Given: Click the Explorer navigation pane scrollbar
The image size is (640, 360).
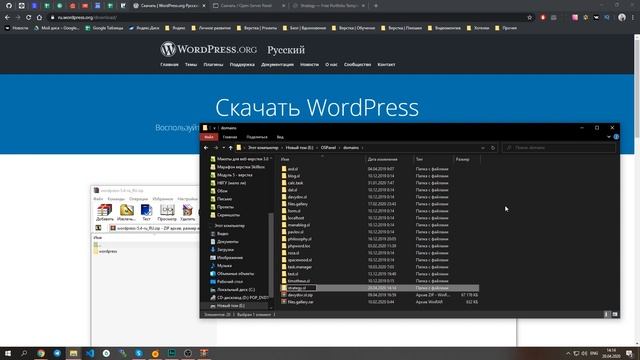Looking at the screenshot, I should (271, 255).
